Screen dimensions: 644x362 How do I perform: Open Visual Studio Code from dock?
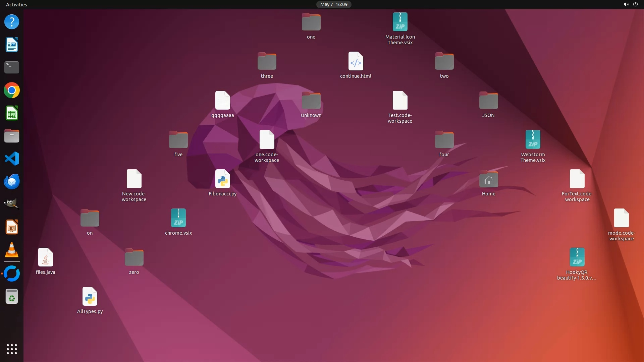pos(12,159)
